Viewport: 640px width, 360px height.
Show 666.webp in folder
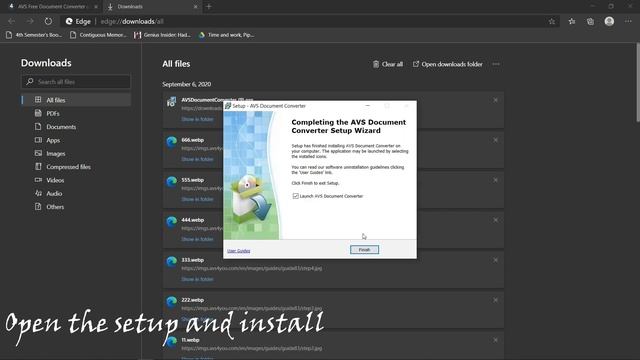[x=197, y=159]
